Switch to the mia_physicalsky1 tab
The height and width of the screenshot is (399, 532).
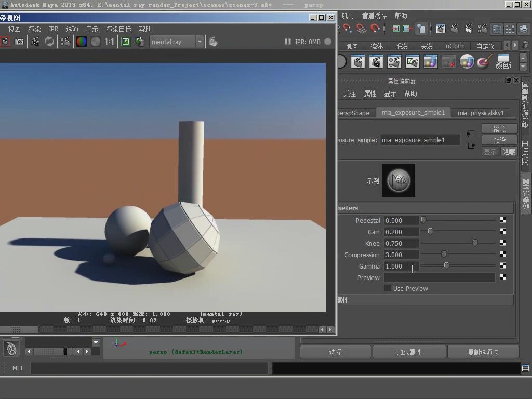click(x=481, y=113)
